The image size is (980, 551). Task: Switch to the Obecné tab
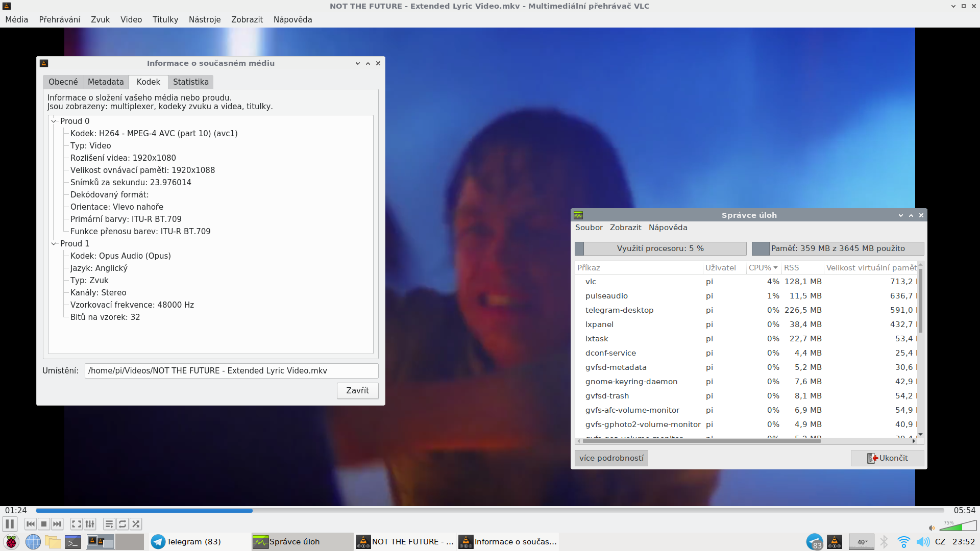click(63, 82)
